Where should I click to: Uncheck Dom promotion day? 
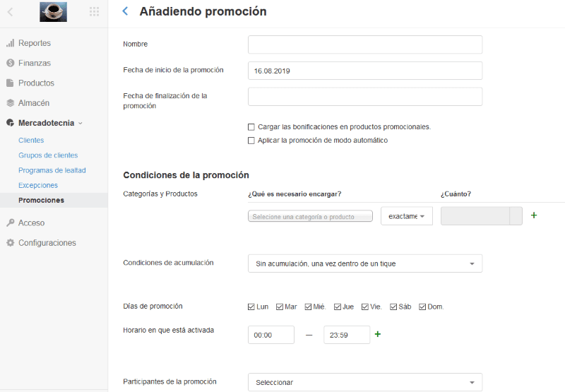422,307
